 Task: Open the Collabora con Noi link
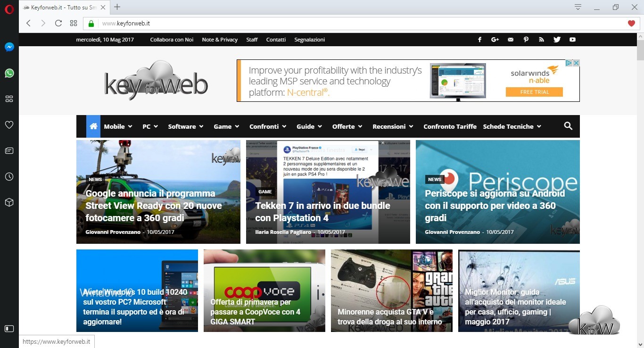(172, 40)
